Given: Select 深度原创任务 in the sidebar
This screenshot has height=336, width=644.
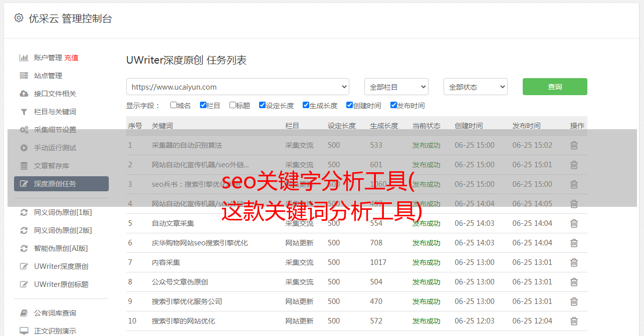Looking at the screenshot, I should 61,184.
